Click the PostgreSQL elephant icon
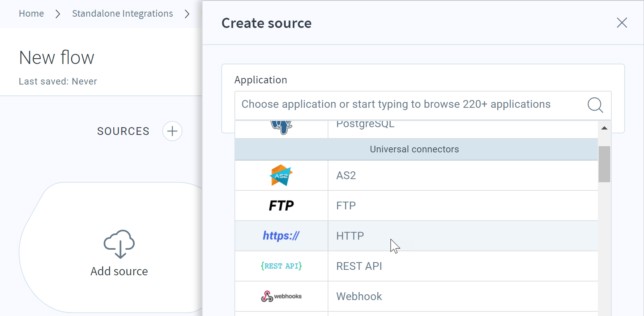This screenshot has height=316, width=644. [x=281, y=127]
